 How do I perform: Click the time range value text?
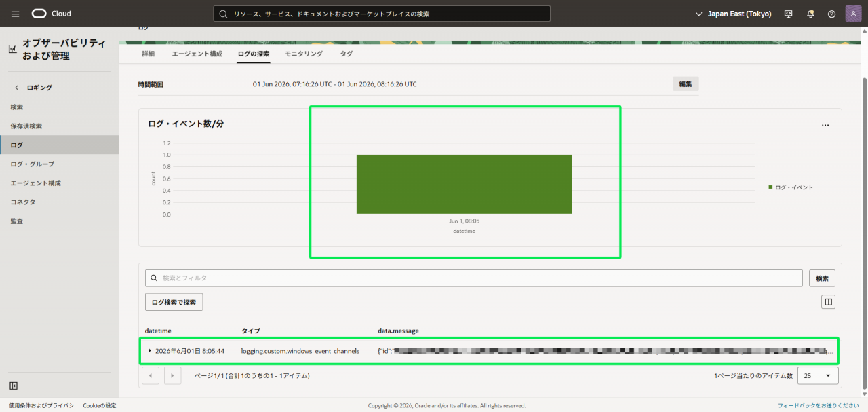[x=335, y=84]
